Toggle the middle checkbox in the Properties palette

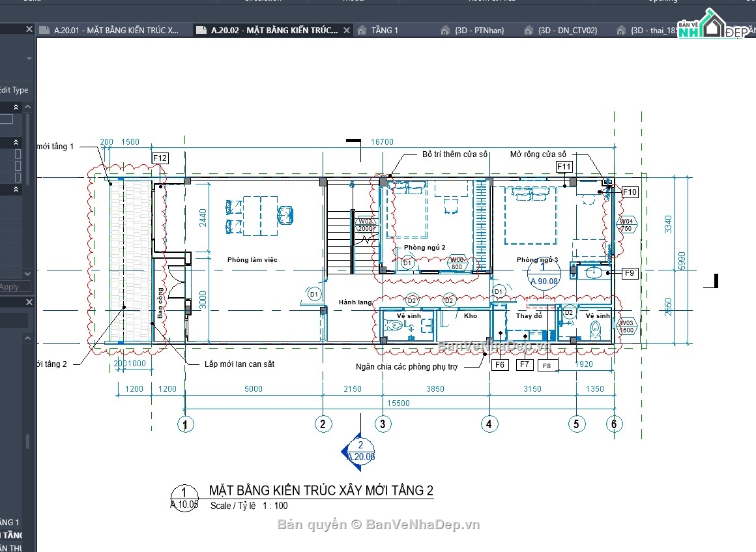click(18, 167)
